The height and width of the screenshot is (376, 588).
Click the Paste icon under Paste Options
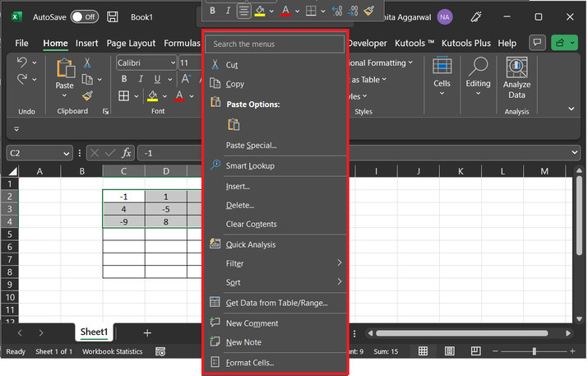pyautogui.click(x=234, y=124)
